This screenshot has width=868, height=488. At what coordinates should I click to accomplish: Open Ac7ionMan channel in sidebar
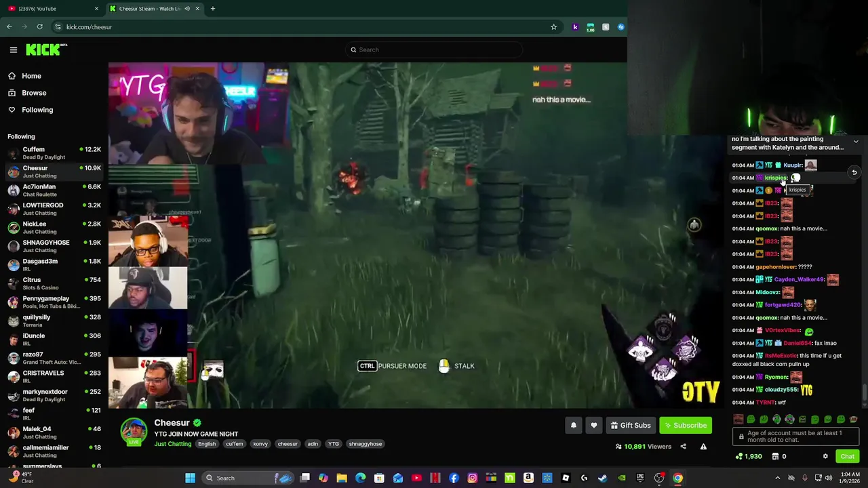[54, 190]
